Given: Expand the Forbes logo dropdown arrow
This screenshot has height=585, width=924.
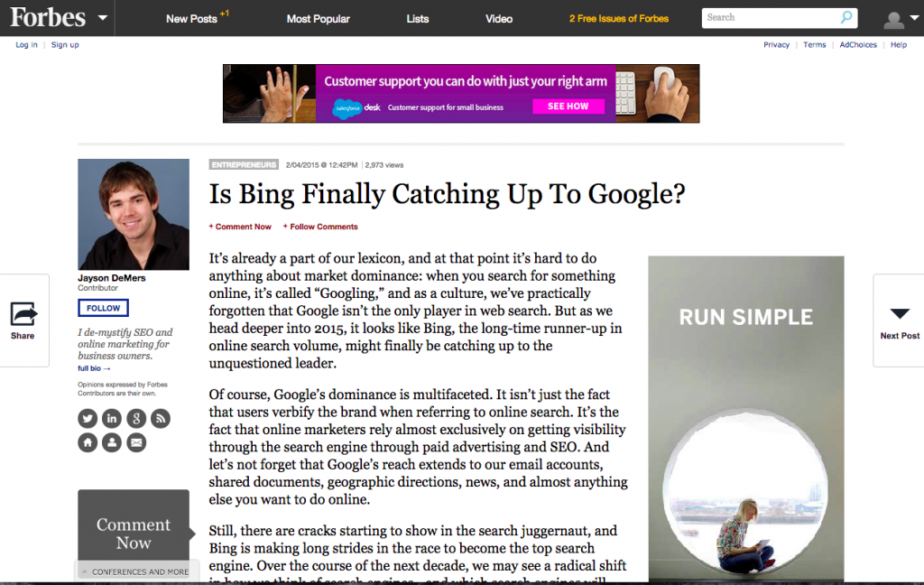Looking at the screenshot, I should pyautogui.click(x=102, y=18).
